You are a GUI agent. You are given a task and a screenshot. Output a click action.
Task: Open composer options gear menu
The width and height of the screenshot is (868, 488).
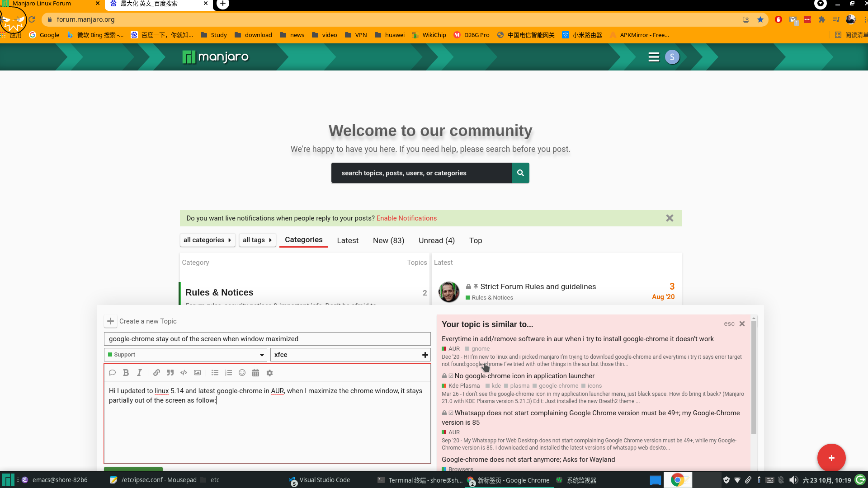tap(269, 373)
